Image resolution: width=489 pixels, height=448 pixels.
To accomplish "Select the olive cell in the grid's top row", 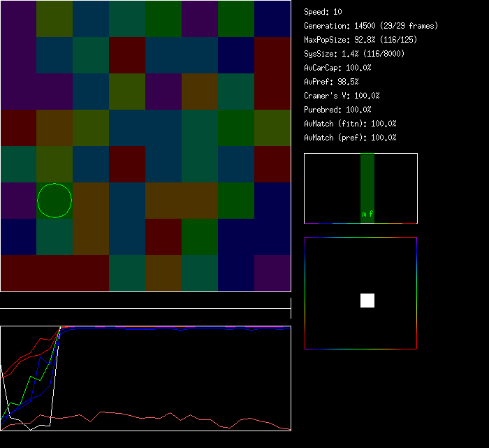I will (54, 19).
